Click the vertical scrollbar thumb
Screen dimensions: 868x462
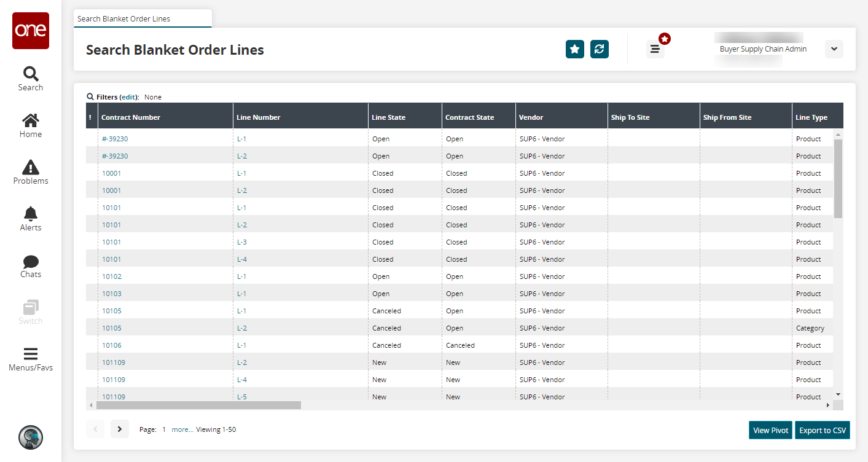click(838, 178)
